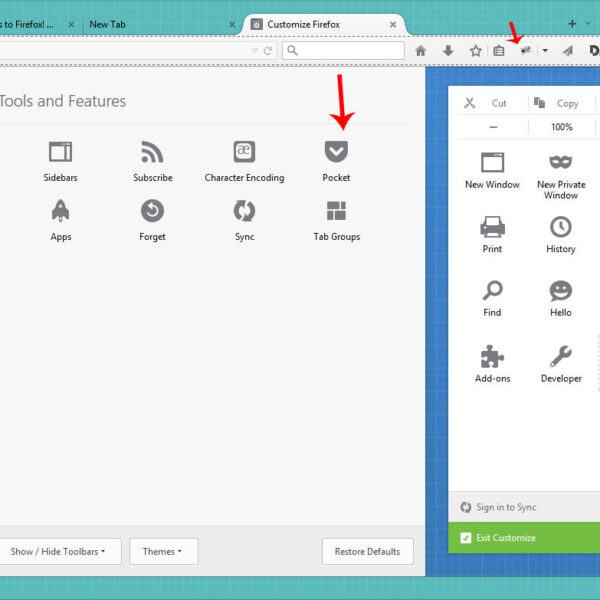Image resolution: width=600 pixels, height=600 pixels.
Task: Reset zoom via the 100% button
Action: pos(561,127)
